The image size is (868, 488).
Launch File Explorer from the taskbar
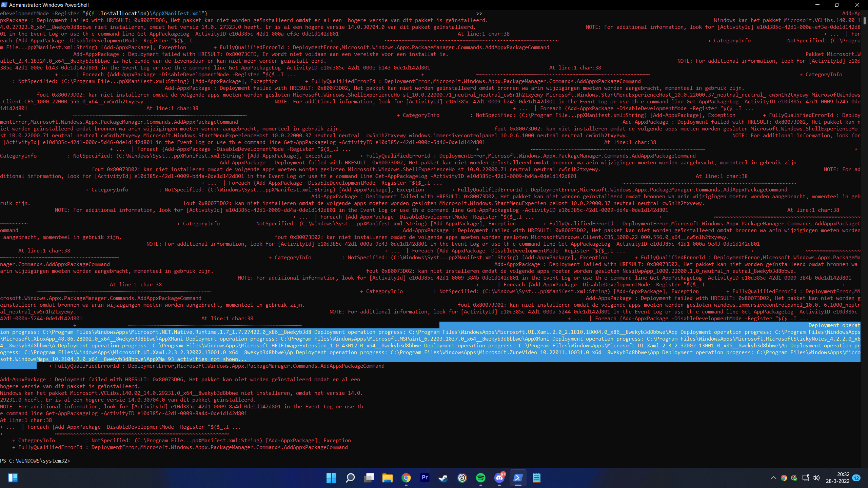pos(387,478)
